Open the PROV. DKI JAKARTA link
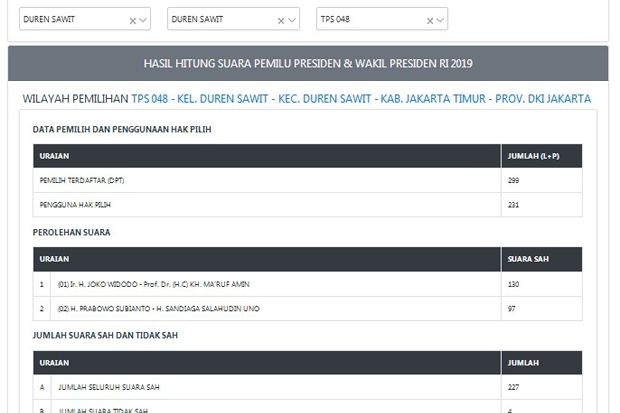The image size is (620, 413). [543, 99]
